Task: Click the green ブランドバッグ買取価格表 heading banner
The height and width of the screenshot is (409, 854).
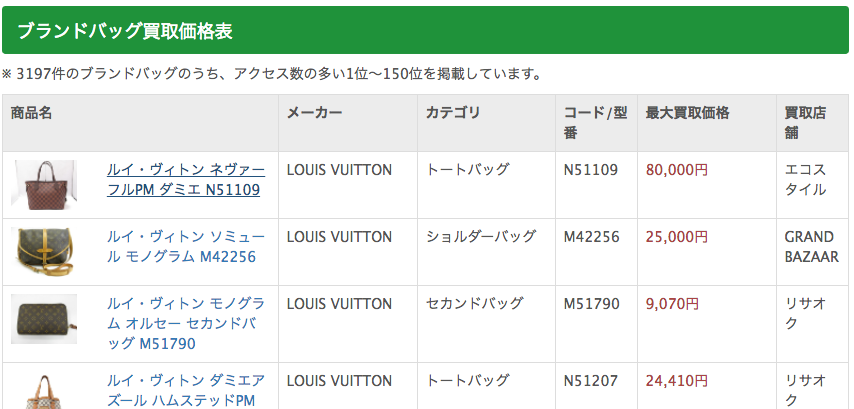Action: 425,31
